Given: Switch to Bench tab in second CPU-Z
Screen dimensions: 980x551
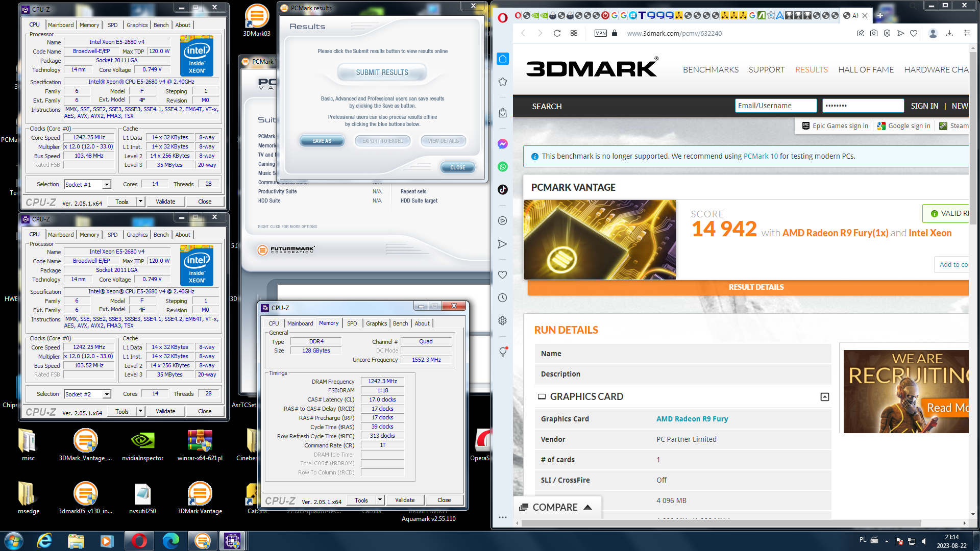Looking at the screenshot, I should pos(161,235).
